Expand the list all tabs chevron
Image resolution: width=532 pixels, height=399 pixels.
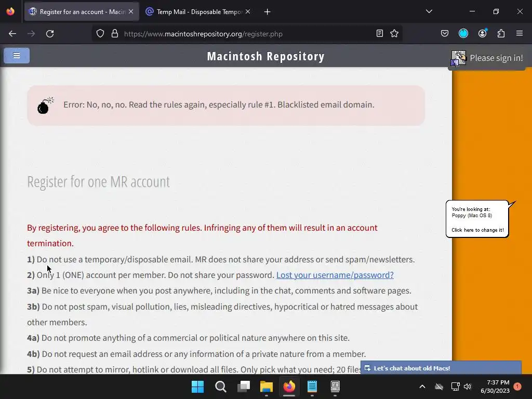[429, 11]
